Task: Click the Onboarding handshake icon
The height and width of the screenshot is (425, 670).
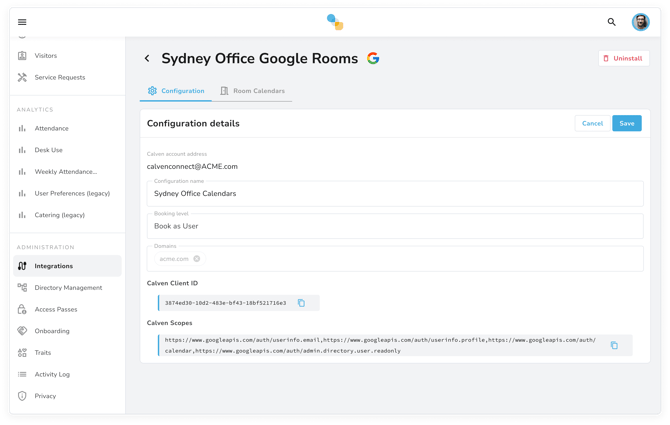Action: pyautogui.click(x=22, y=331)
